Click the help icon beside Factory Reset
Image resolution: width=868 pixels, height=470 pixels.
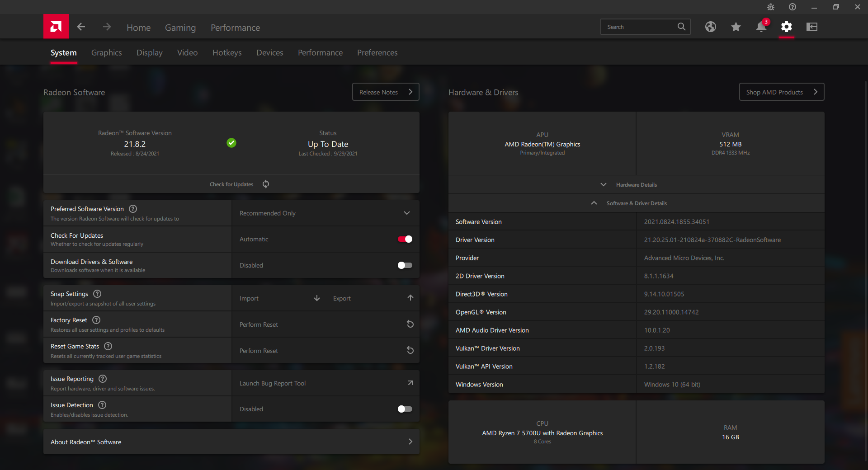click(x=96, y=320)
